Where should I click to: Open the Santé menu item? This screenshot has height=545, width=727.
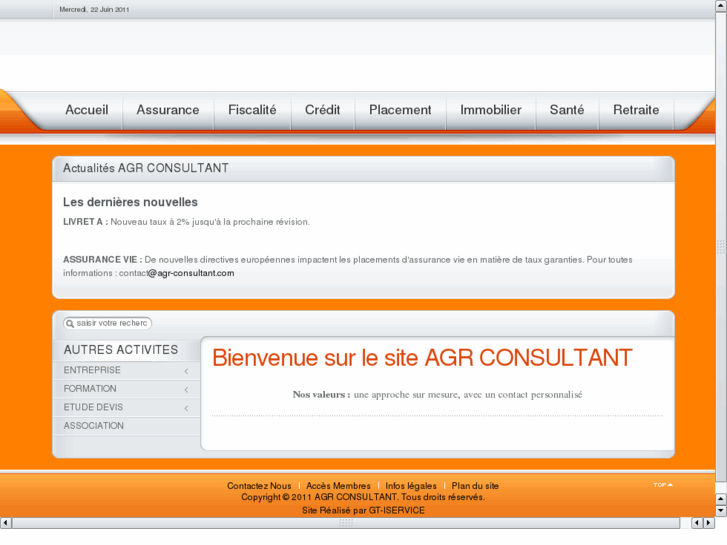point(567,110)
